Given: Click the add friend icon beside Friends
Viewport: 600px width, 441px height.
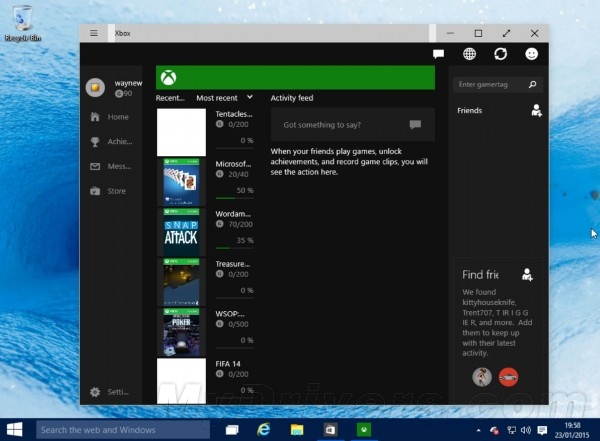Looking at the screenshot, I should (536, 111).
